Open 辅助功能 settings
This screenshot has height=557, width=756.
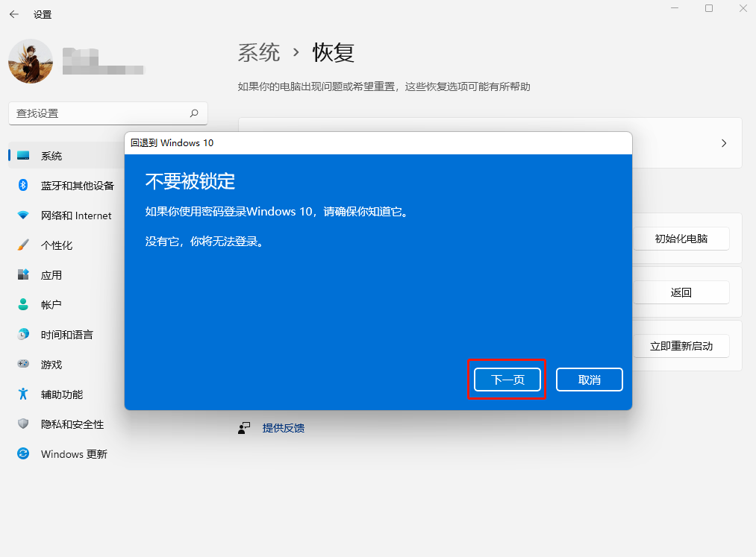point(63,394)
